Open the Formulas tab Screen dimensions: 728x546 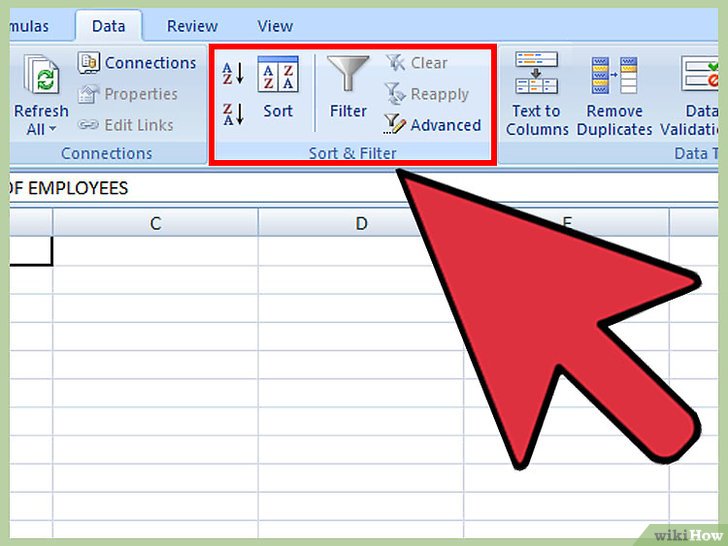(x=29, y=26)
